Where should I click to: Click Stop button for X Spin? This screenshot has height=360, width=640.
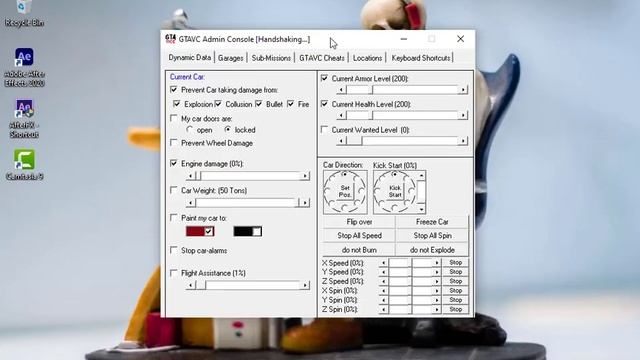click(x=456, y=291)
